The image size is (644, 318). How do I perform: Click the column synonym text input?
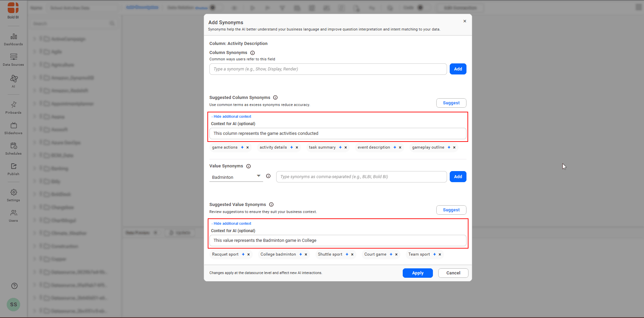click(328, 69)
